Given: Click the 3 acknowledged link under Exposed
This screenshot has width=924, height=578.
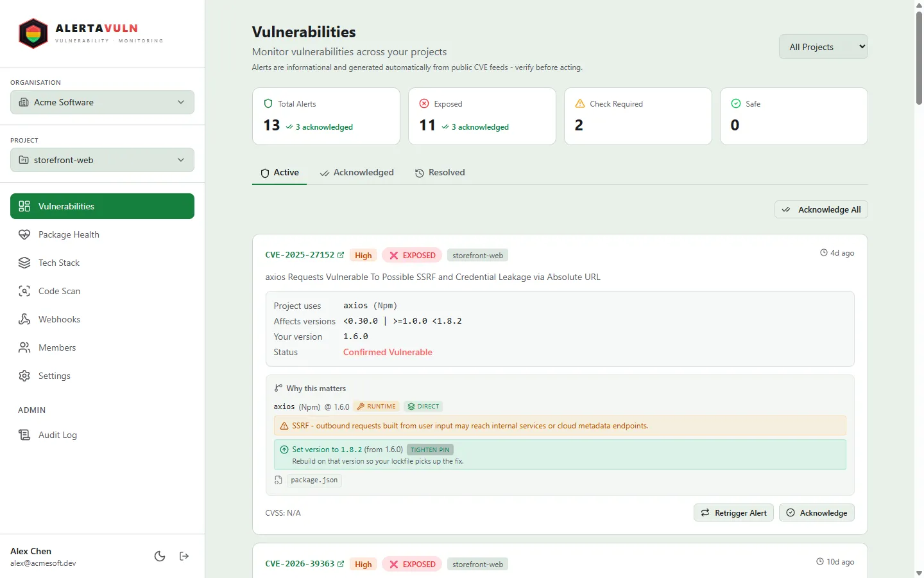Looking at the screenshot, I should (475, 127).
